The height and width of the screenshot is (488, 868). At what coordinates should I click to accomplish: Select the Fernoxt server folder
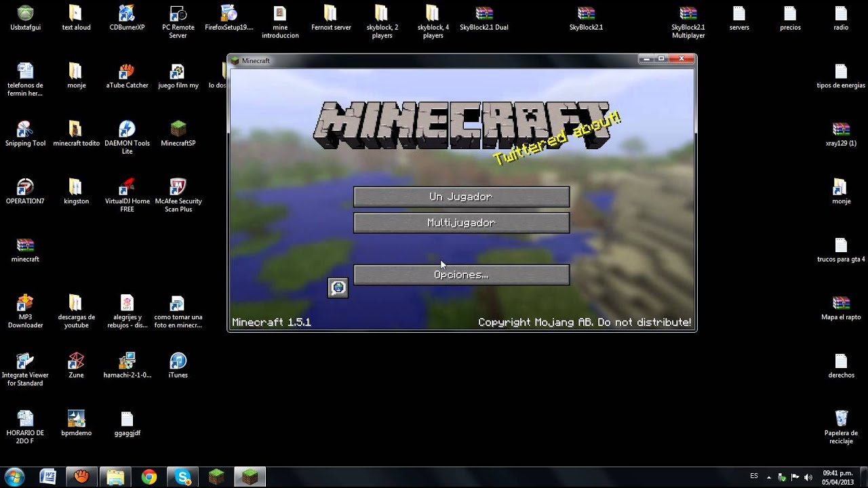coord(331,18)
